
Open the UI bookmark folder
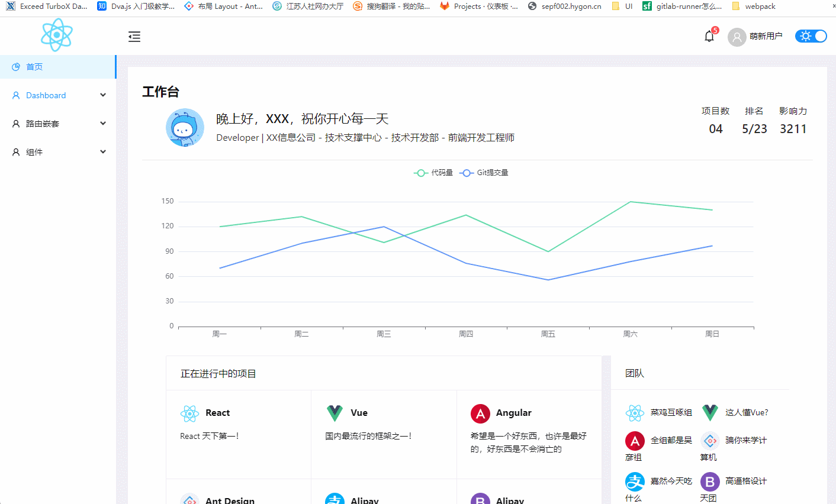point(622,7)
